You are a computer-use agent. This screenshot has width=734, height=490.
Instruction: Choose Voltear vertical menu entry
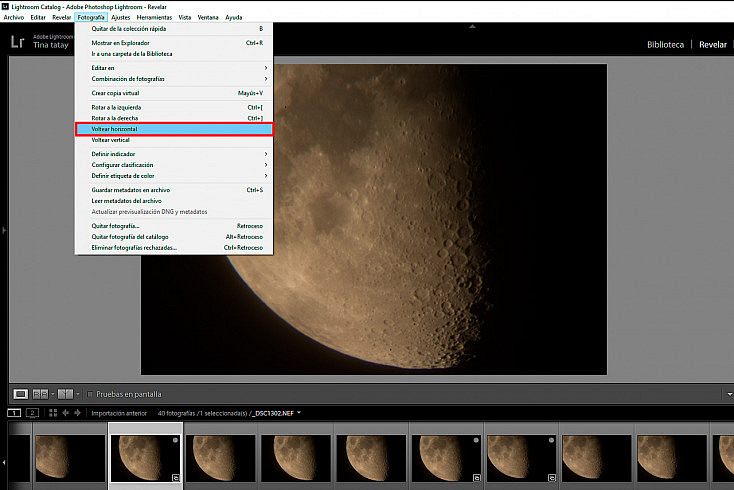pyautogui.click(x=174, y=140)
